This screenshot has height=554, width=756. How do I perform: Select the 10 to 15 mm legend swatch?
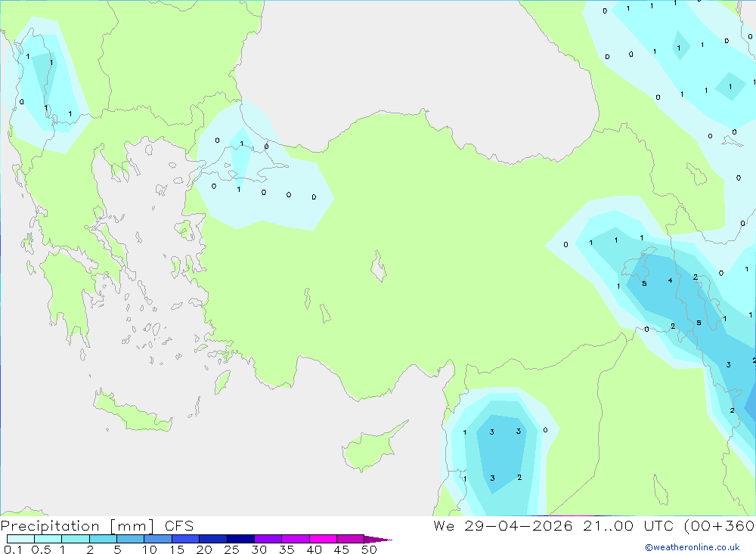(158, 539)
